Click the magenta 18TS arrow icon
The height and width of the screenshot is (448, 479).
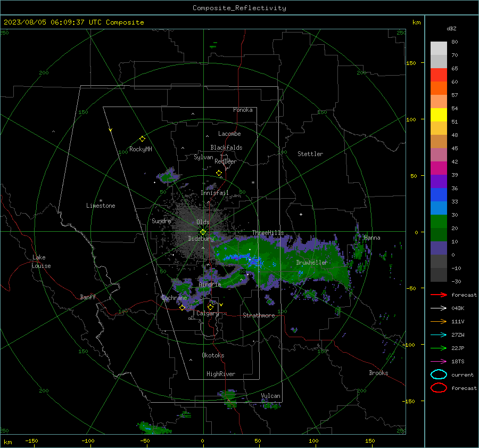pyautogui.click(x=439, y=362)
